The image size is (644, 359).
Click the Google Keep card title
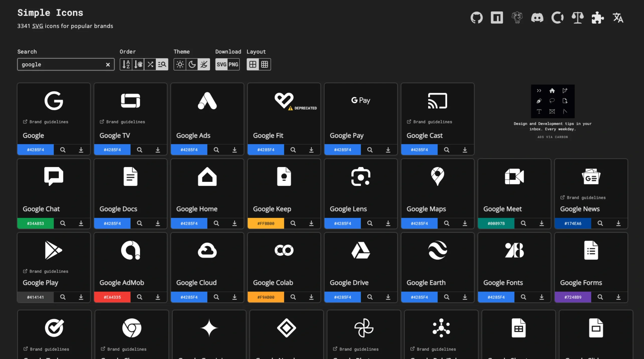pyautogui.click(x=272, y=209)
